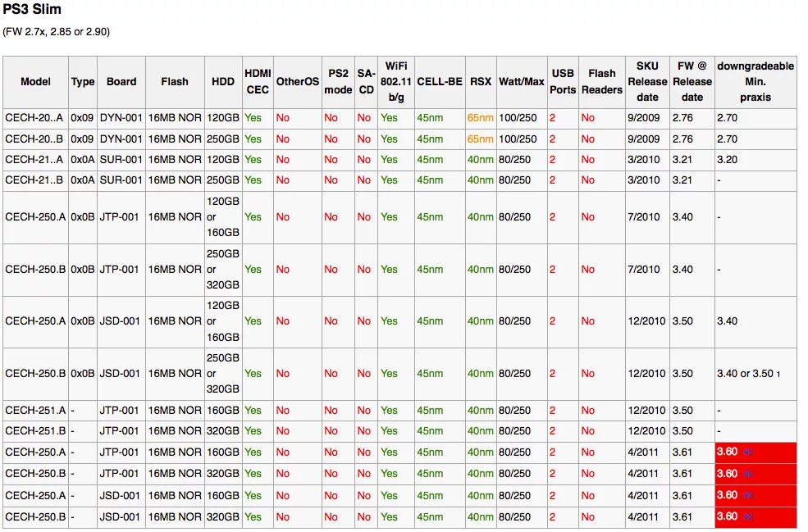The image size is (808, 532).
Task: Click the "Type" column header
Action: tap(83, 81)
